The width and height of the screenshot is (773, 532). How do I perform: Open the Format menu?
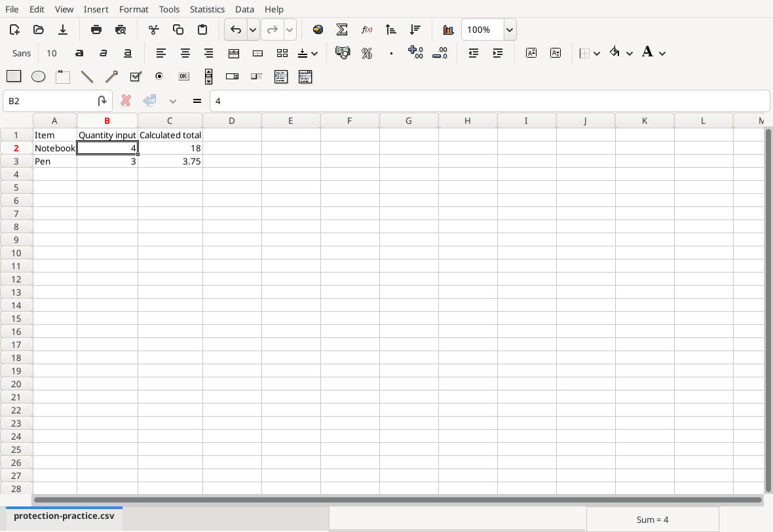[134, 9]
